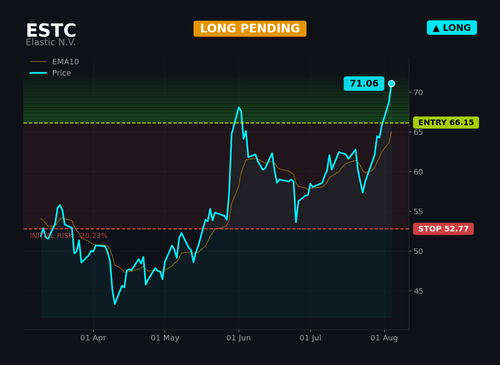Click the LONG PENDING status badge
Viewport: 500px width, 365px height.
[250, 29]
